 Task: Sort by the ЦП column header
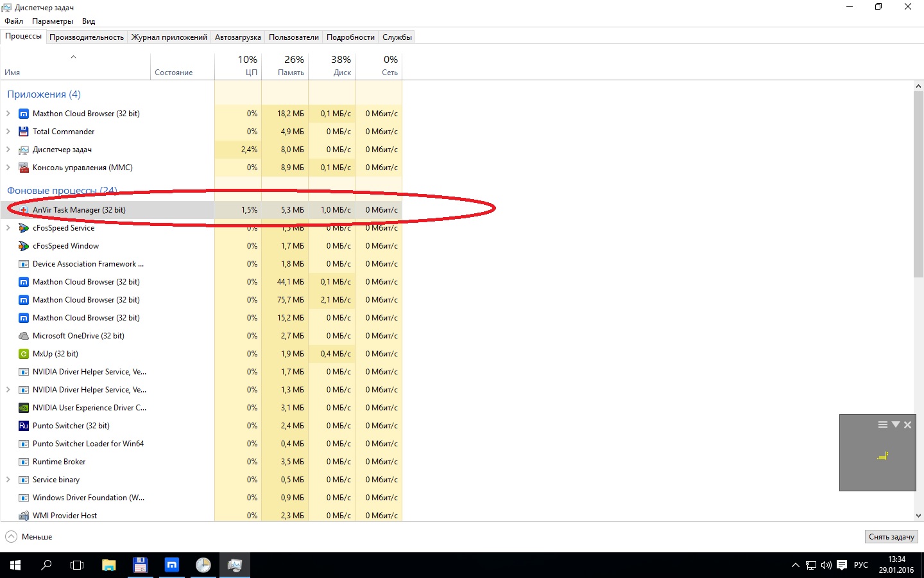238,66
